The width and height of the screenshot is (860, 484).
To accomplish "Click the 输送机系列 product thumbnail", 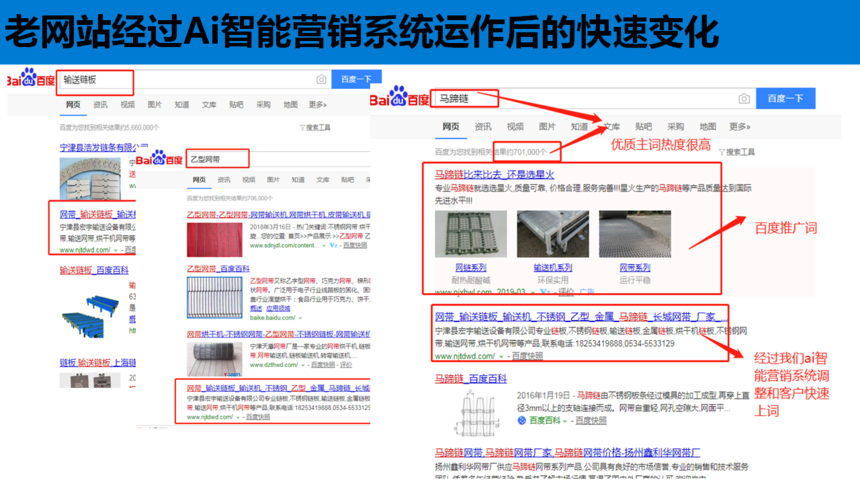I will coord(552,234).
